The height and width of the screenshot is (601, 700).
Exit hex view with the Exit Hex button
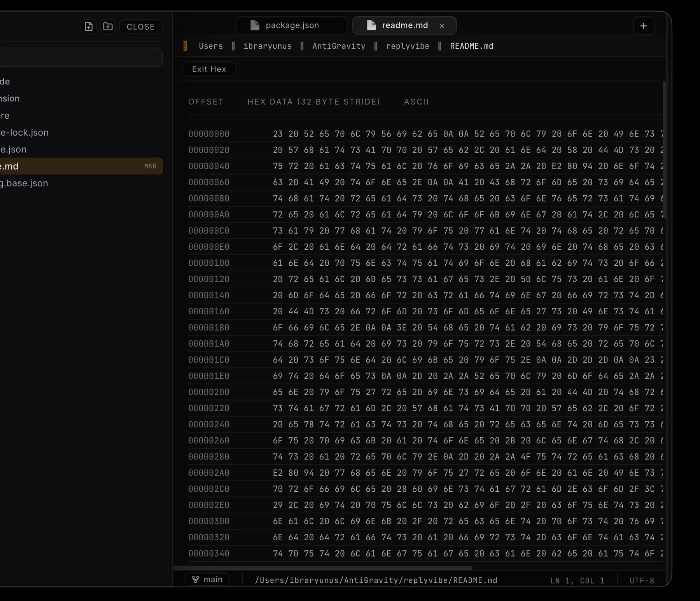[x=209, y=69]
